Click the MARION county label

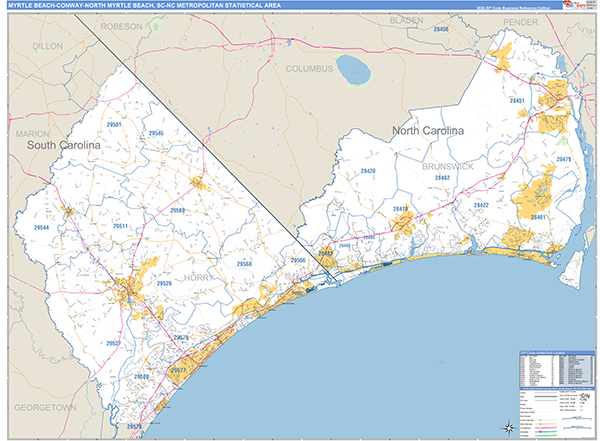click(x=32, y=132)
